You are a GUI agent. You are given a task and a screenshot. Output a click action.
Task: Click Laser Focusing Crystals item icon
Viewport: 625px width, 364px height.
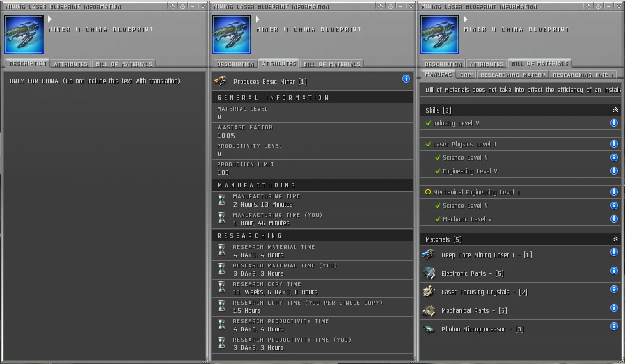coord(429,292)
